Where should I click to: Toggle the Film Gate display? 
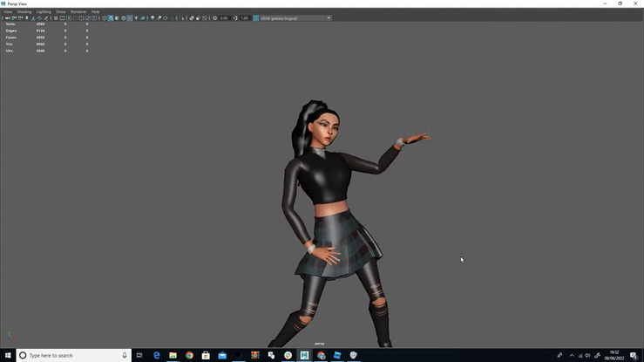[63, 18]
